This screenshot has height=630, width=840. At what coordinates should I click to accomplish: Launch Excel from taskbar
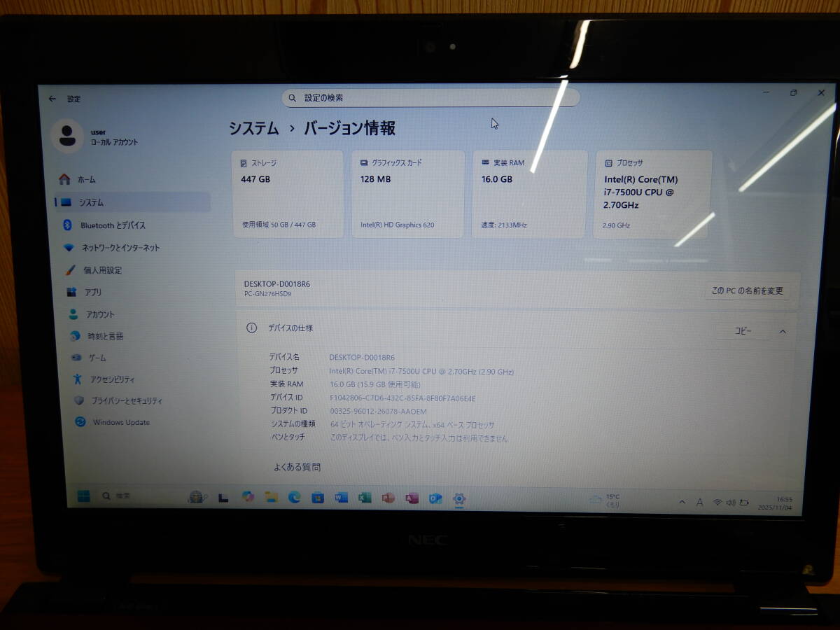[x=365, y=498]
